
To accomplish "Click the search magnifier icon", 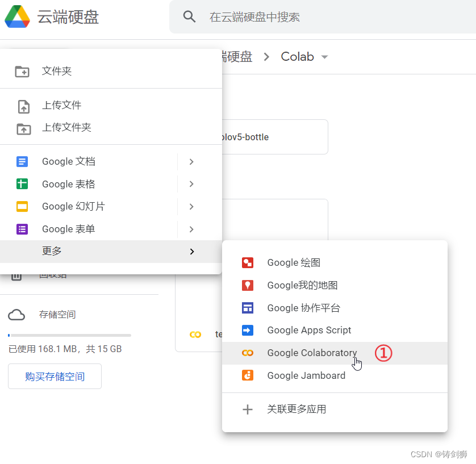I will (189, 16).
